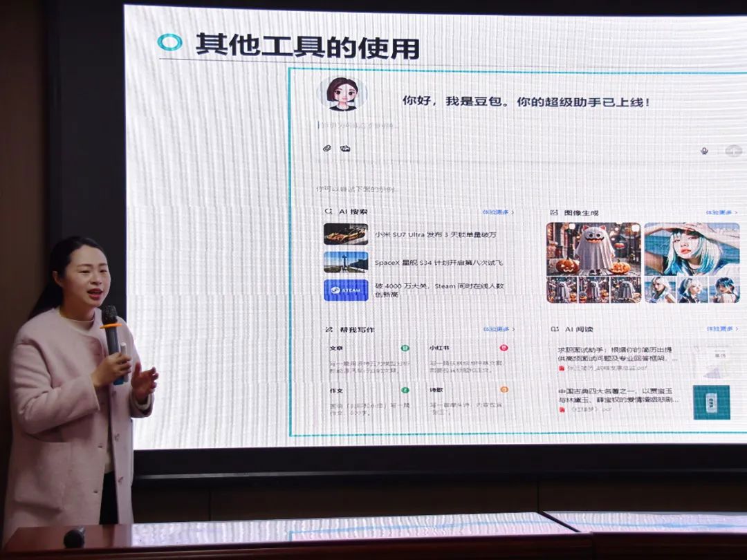This screenshot has width=747, height=560.
Task: Open the 小米 SU7 Ultra news thumbnail
Action: pos(346,234)
